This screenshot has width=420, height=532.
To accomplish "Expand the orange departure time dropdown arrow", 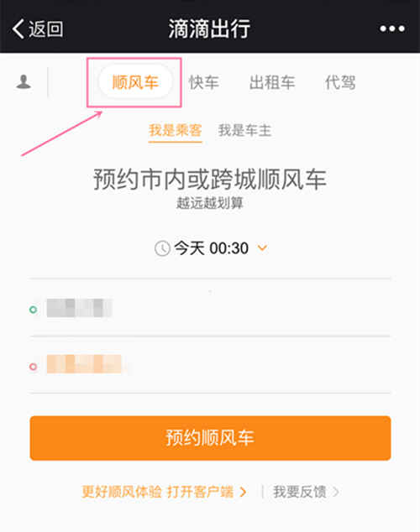I will (262, 248).
